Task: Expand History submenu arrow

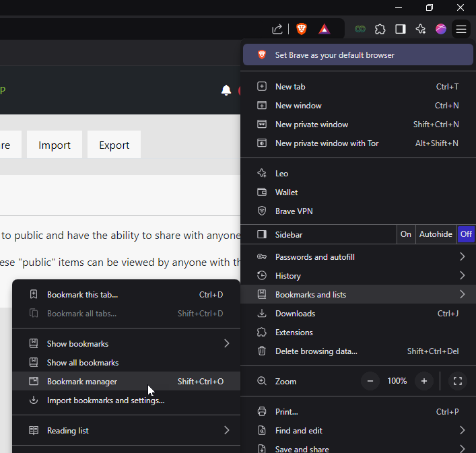Action: pyautogui.click(x=462, y=276)
